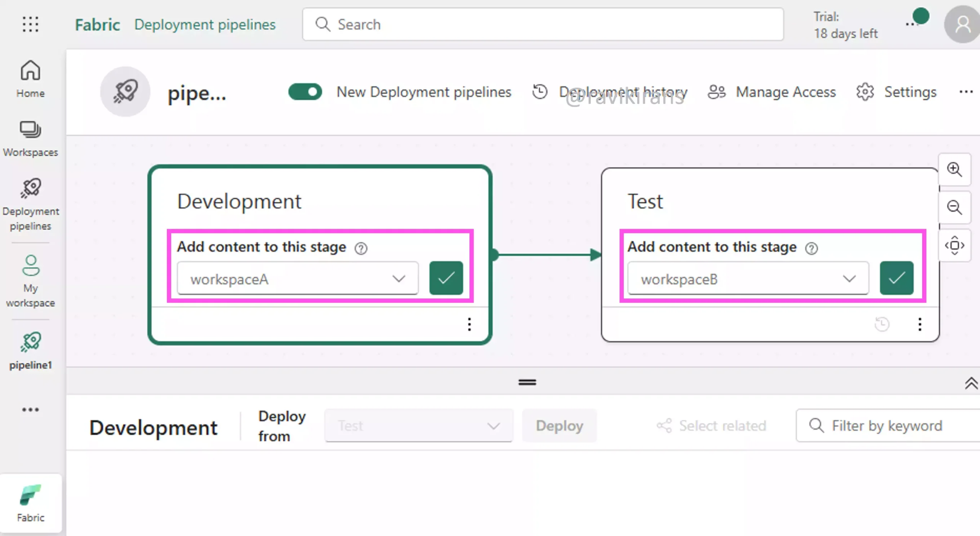
Task: Open pipeline1 in the sidebar
Action: point(30,351)
